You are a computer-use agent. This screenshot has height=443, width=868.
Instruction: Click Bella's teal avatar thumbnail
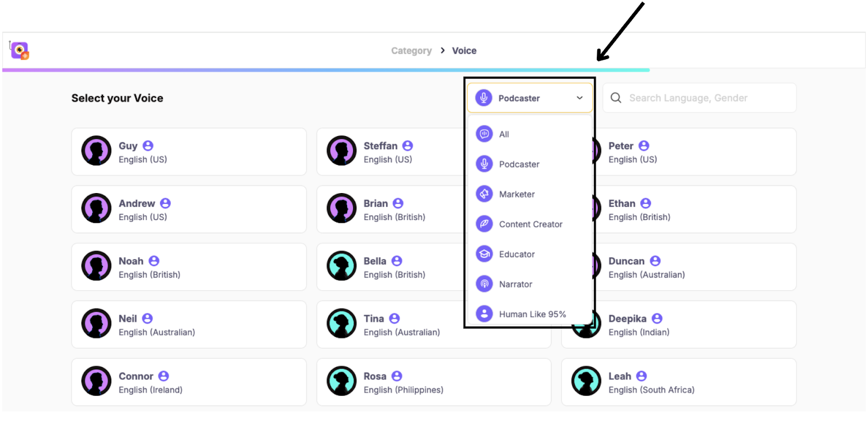coord(342,266)
